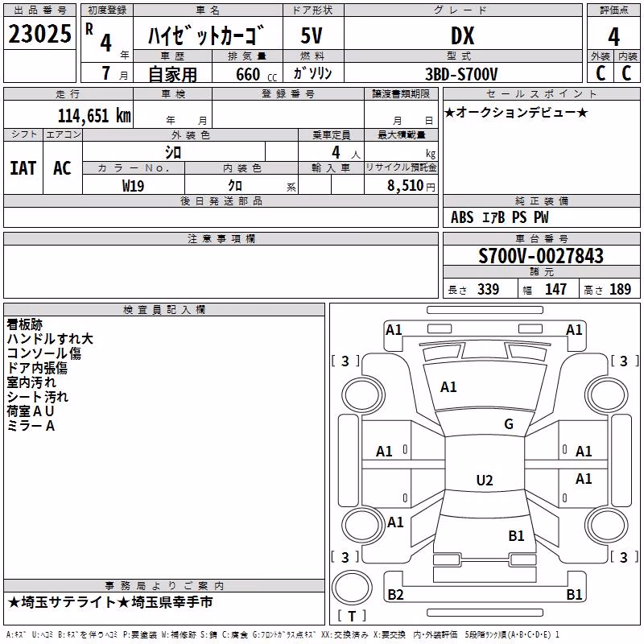The height and width of the screenshot is (644, 644).
Task: Click the note 室内汚れ
Action: [x=31, y=382]
